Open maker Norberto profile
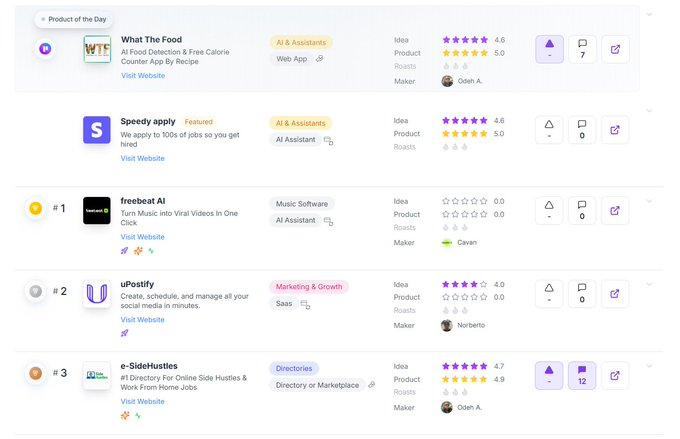 coord(463,325)
